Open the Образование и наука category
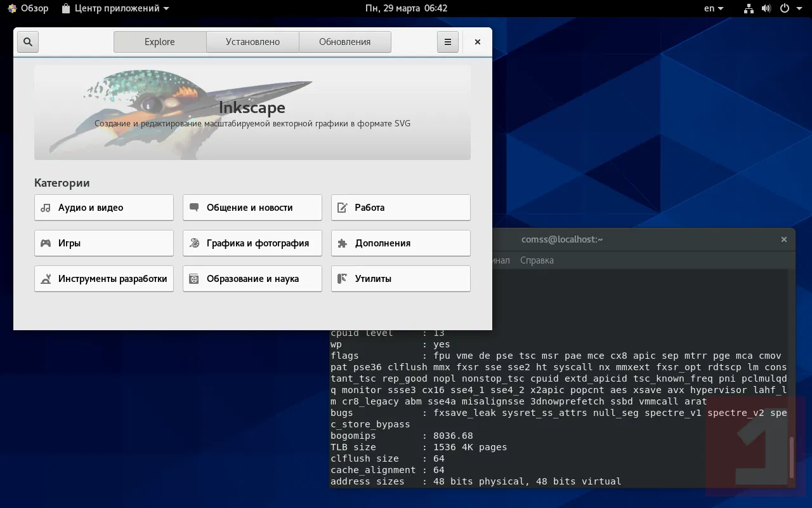Viewport: 812px width, 508px height. [x=252, y=279]
